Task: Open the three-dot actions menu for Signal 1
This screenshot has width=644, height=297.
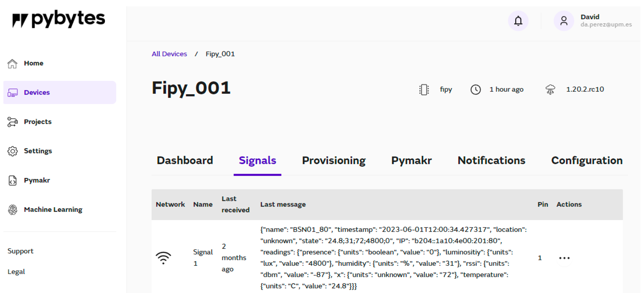Action: (x=564, y=258)
